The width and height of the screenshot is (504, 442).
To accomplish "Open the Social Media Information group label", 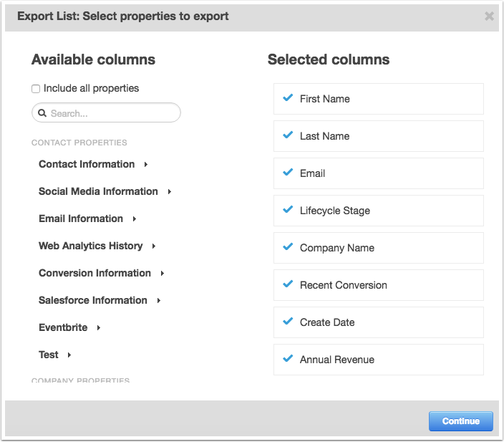I will click(x=98, y=191).
